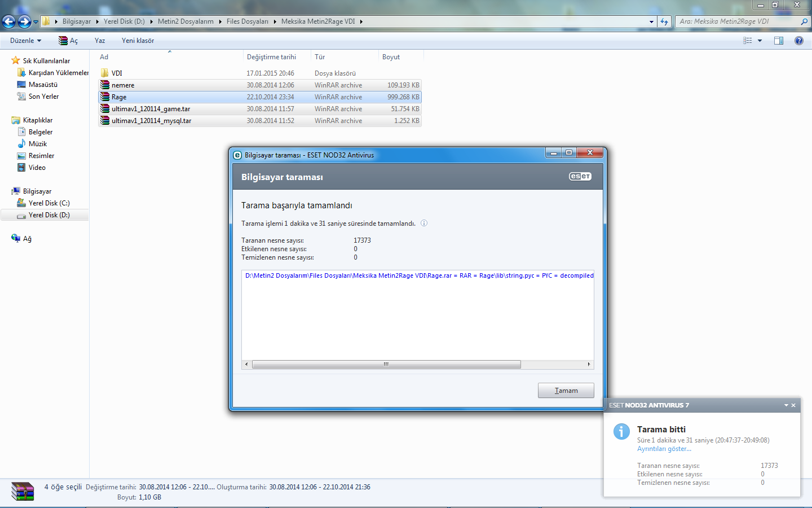Click the WinRAR icon in details pane
Image resolution: width=812 pixels, height=508 pixels.
[x=23, y=492]
